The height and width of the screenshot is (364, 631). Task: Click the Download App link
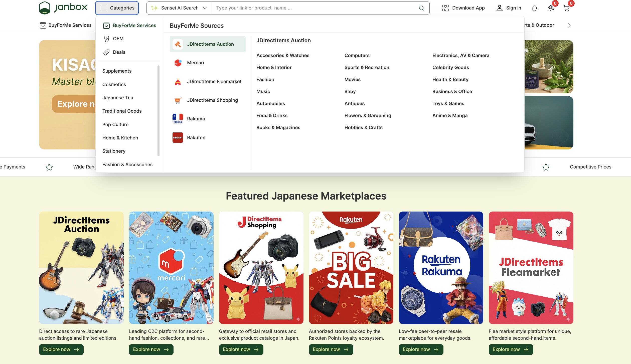pos(468,8)
